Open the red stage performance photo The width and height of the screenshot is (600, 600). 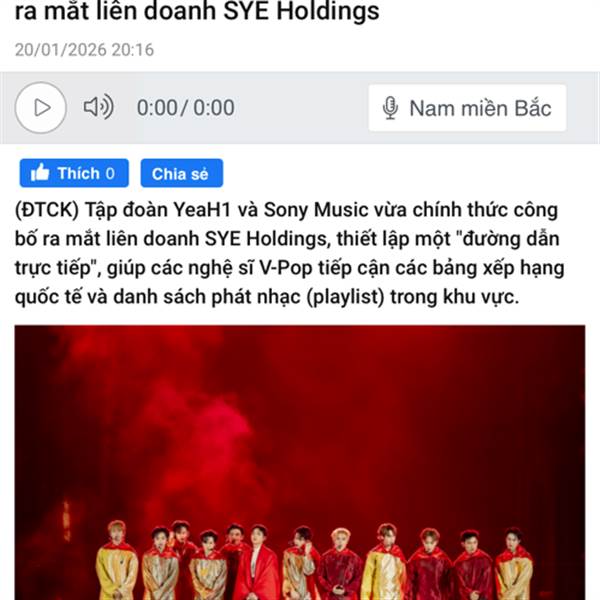point(300,463)
